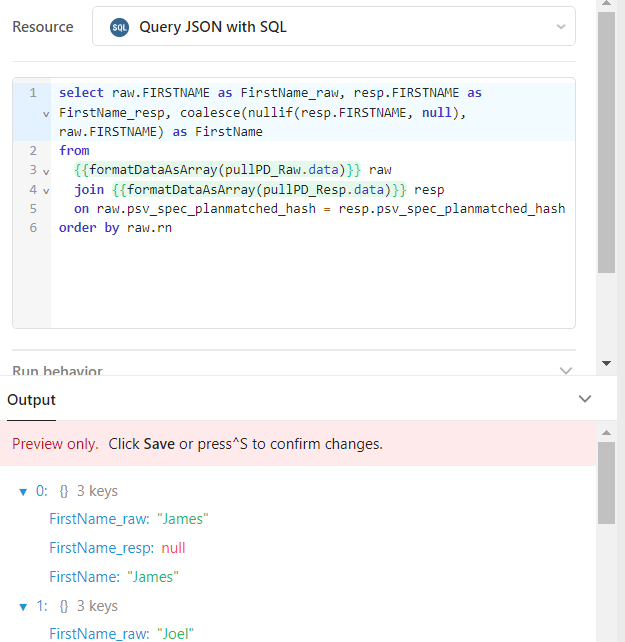Click the Run behavior header label
The image size is (625, 642).
[x=57, y=371]
